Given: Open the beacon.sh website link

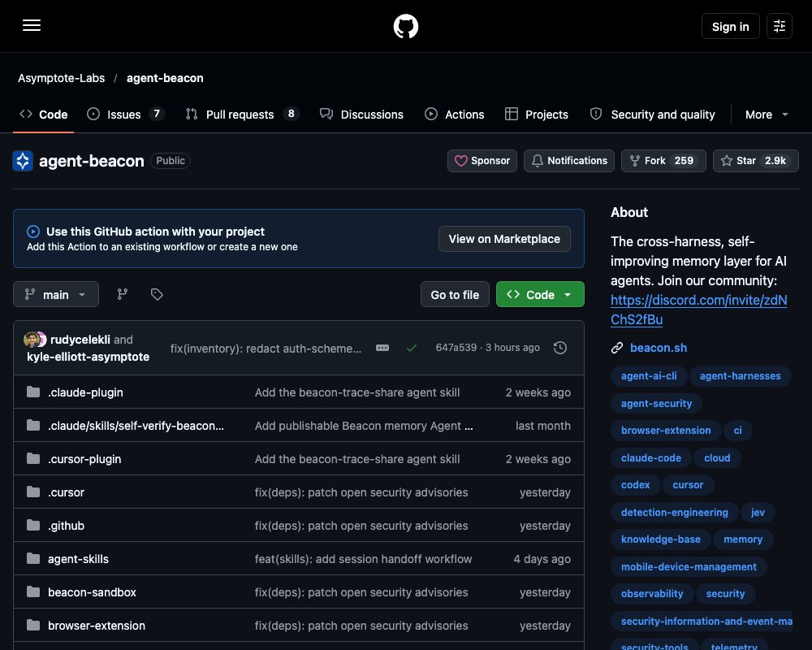Looking at the screenshot, I should pyautogui.click(x=659, y=348).
